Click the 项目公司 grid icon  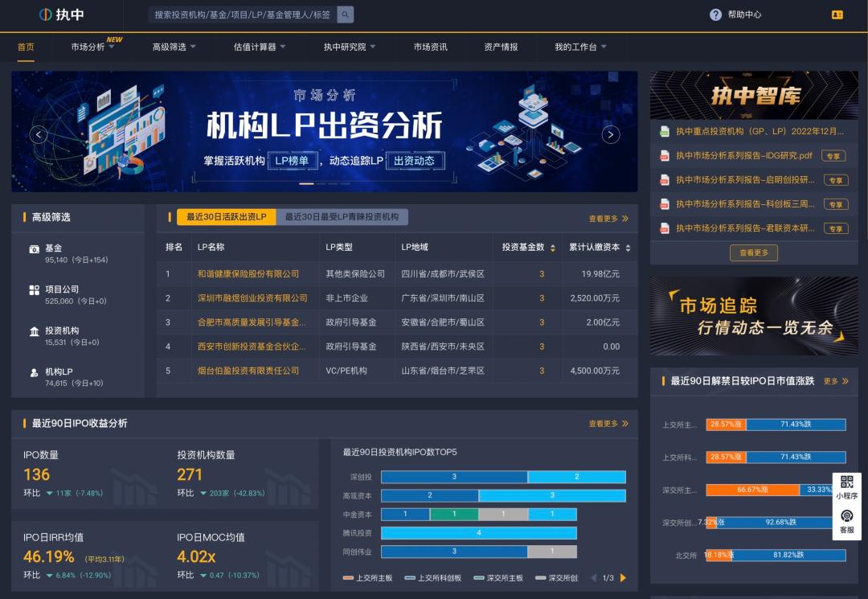coord(35,290)
